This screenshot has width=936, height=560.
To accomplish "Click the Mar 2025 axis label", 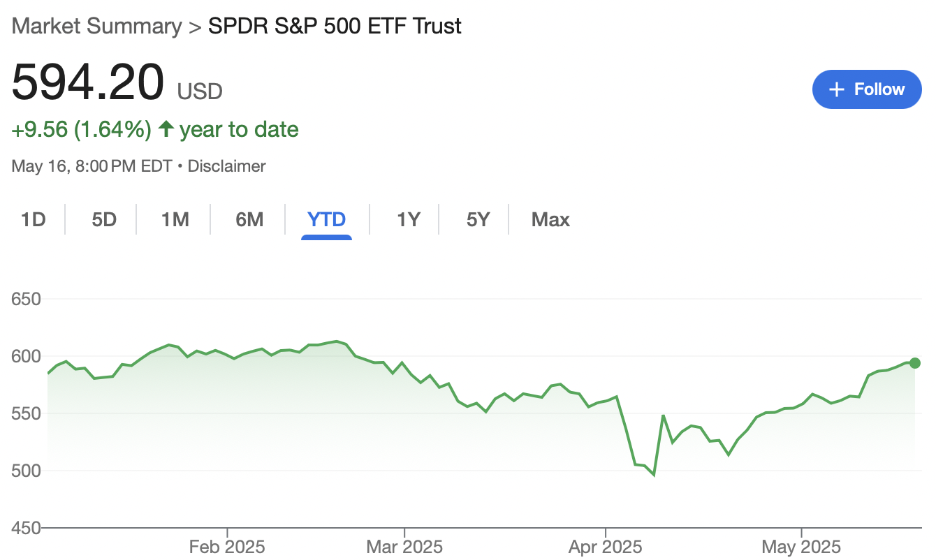I will pos(404,546).
